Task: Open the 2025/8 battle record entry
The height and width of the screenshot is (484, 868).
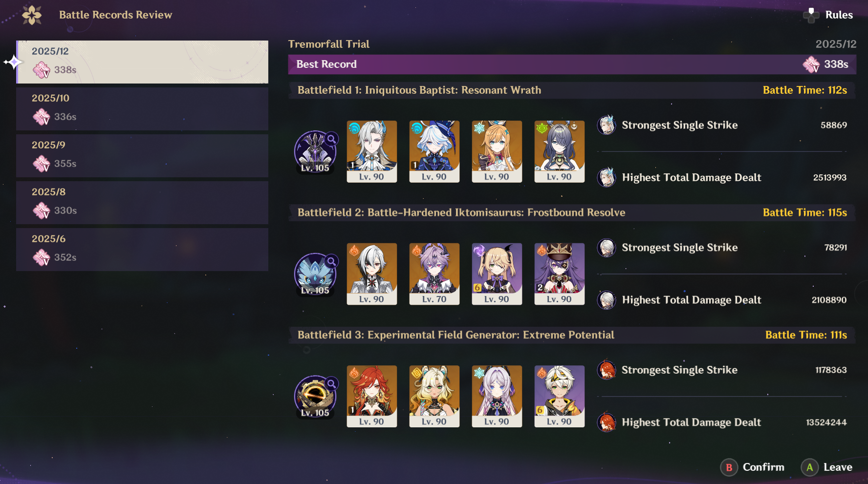Action: 142,203
